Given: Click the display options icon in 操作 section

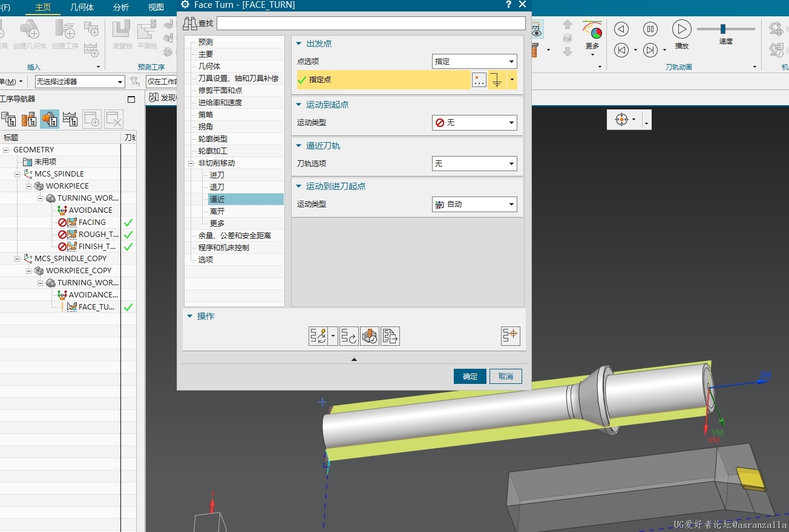Looking at the screenshot, I should click(x=511, y=336).
